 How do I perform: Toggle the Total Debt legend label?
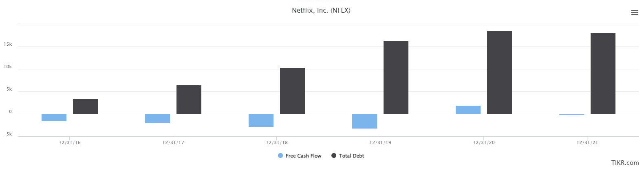point(351,156)
